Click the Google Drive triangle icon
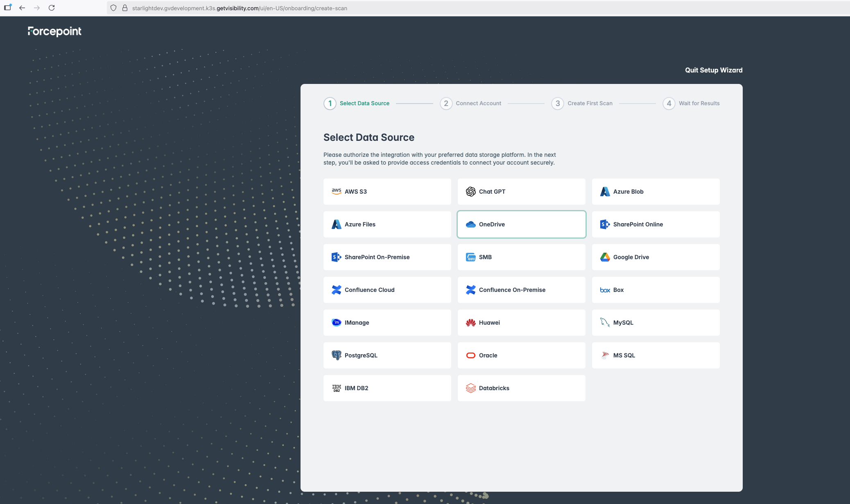 (605, 257)
